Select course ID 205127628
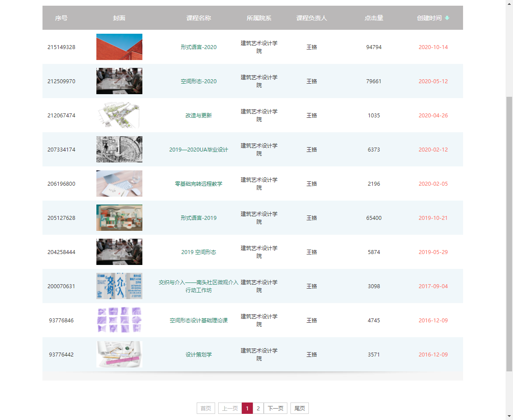 pyautogui.click(x=61, y=218)
